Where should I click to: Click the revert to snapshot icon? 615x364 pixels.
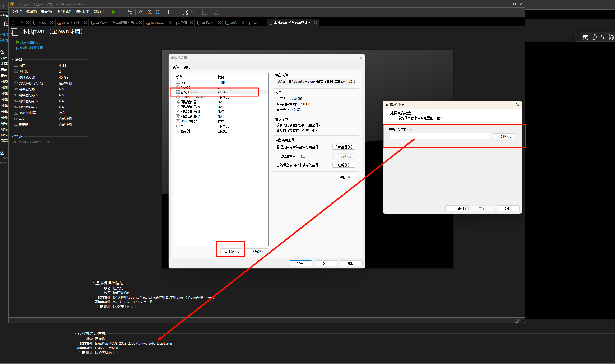click(149, 12)
